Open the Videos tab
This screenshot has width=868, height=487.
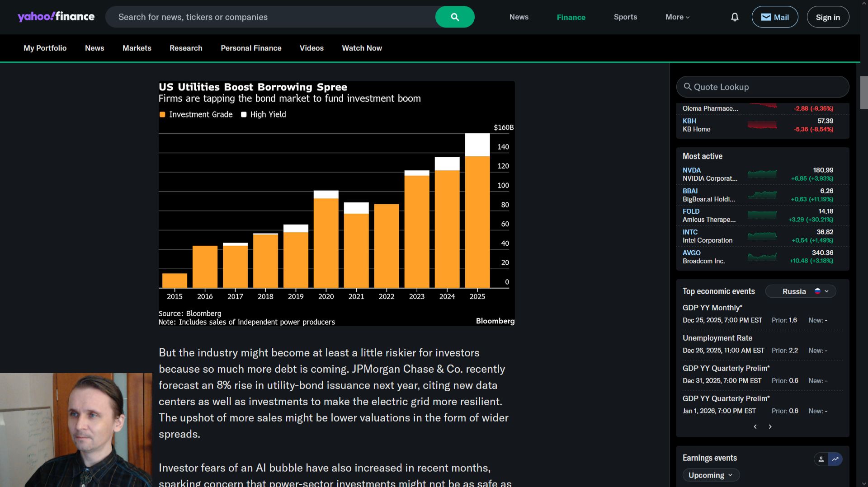(x=311, y=48)
